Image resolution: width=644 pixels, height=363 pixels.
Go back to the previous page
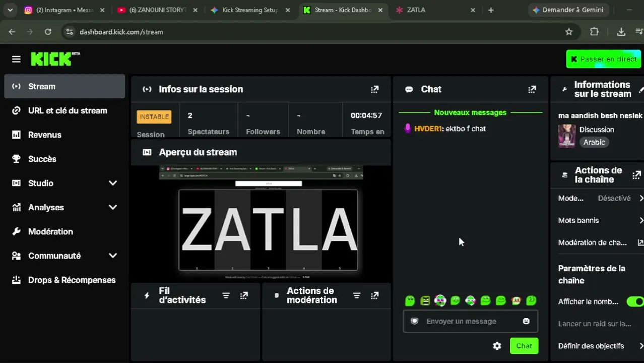tap(12, 32)
